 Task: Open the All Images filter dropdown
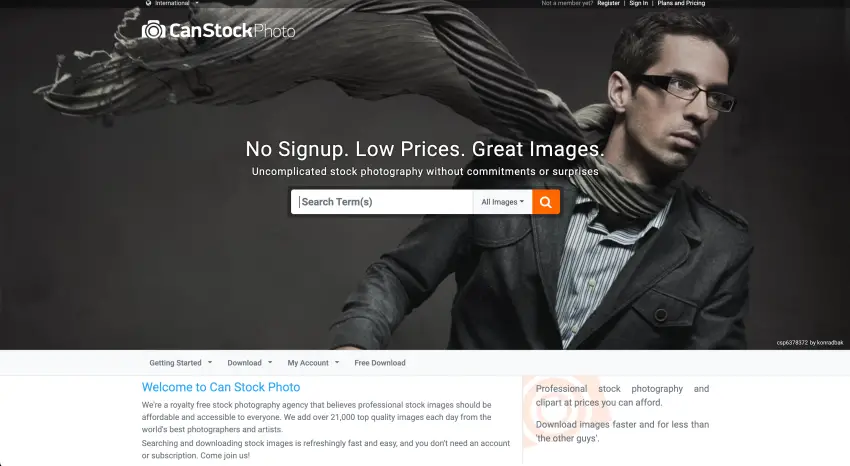point(503,202)
